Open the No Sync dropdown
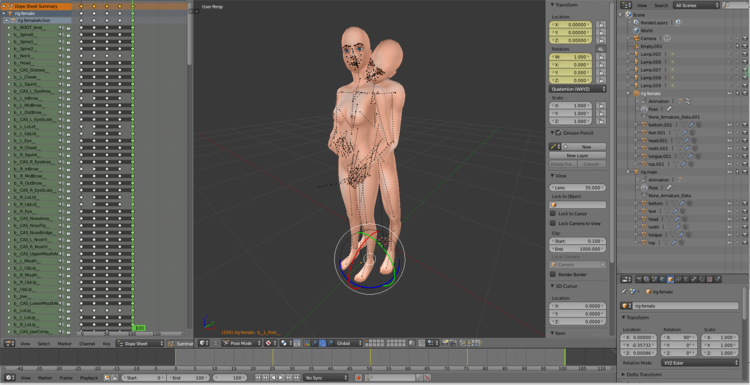 (325, 377)
